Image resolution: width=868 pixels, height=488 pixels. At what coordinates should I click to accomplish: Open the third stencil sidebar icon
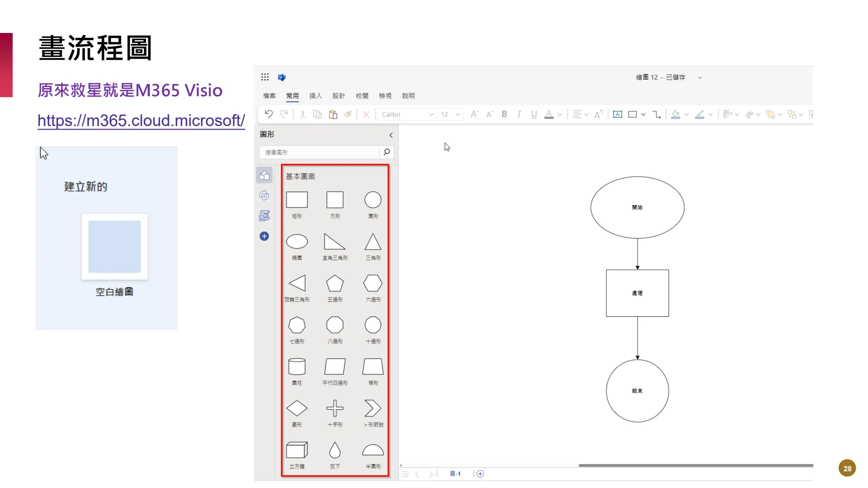(264, 216)
